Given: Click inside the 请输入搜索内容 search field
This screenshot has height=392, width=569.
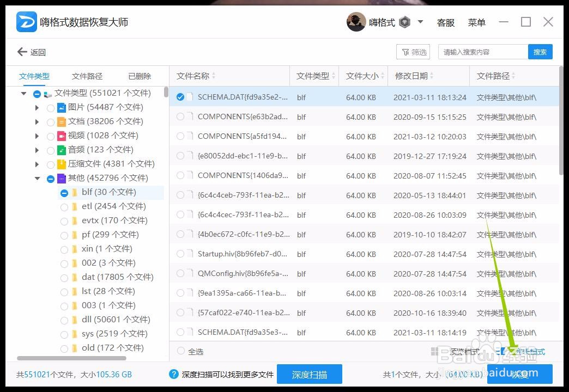Looking at the screenshot, I should (480, 52).
